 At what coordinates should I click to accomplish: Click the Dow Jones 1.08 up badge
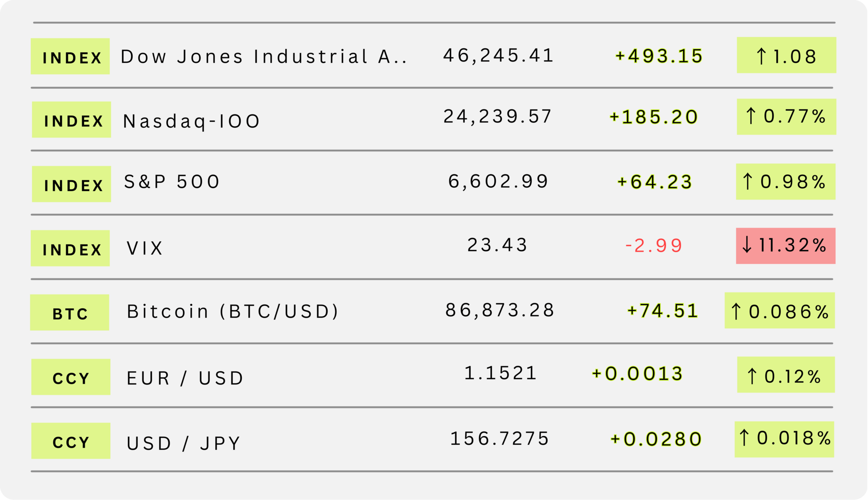click(786, 55)
